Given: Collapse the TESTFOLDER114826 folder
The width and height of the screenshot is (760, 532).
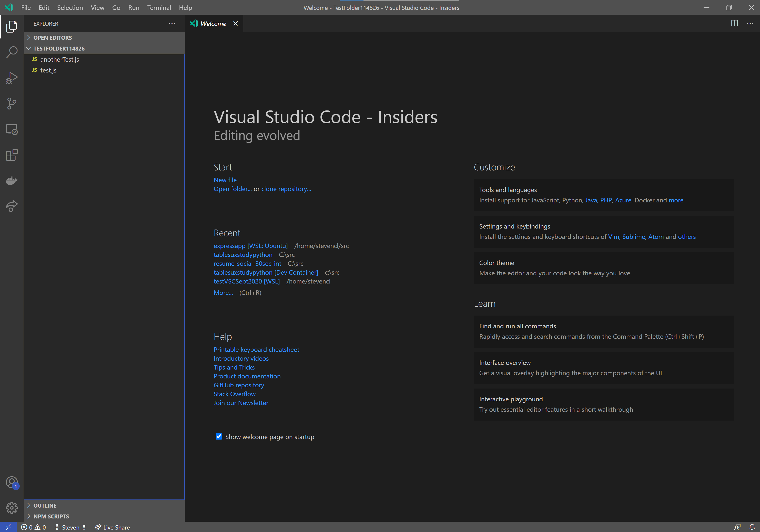Looking at the screenshot, I should (29, 48).
